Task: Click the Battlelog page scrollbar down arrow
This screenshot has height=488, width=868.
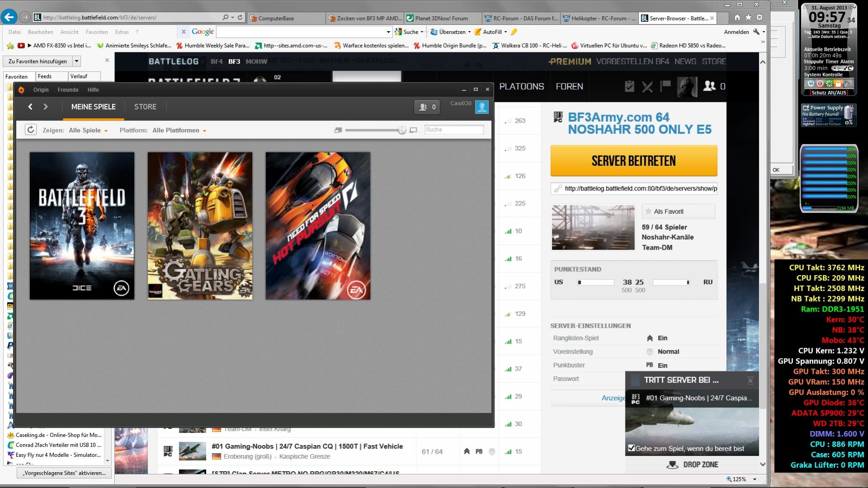Action: tap(763, 464)
